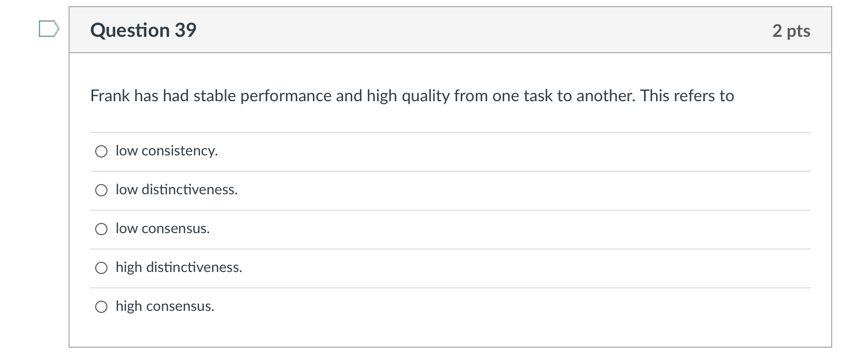Choose the answer 'high consensus'
The height and width of the screenshot is (363, 868).
pyautogui.click(x=164, y=306)
